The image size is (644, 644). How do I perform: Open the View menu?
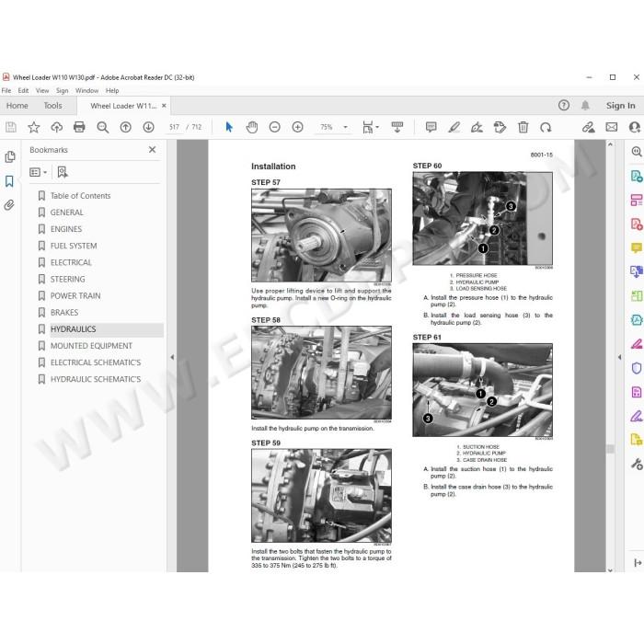(42, 90)
